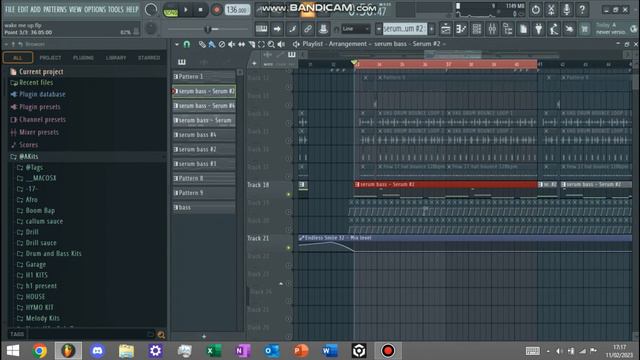The height and width of the screenshot is (360, 640).
Task: Select the Mute tool in playlist toolbar
Action: click(231, 44)
